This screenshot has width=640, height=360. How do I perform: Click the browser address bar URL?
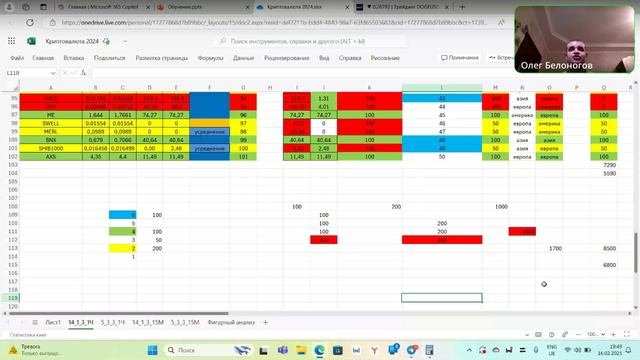pos(274,22)
